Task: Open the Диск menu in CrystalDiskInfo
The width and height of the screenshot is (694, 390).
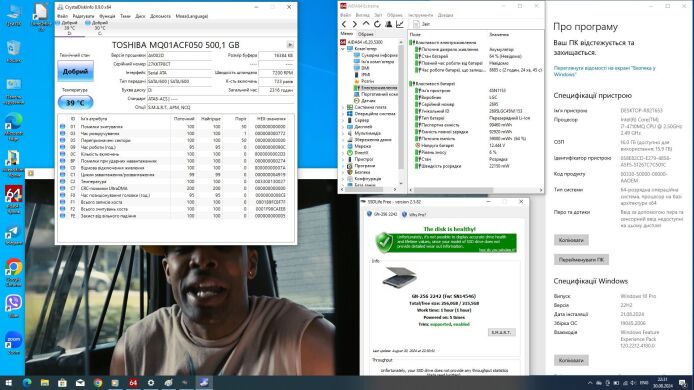Action: pyautogui.click(x=140, y=16)
